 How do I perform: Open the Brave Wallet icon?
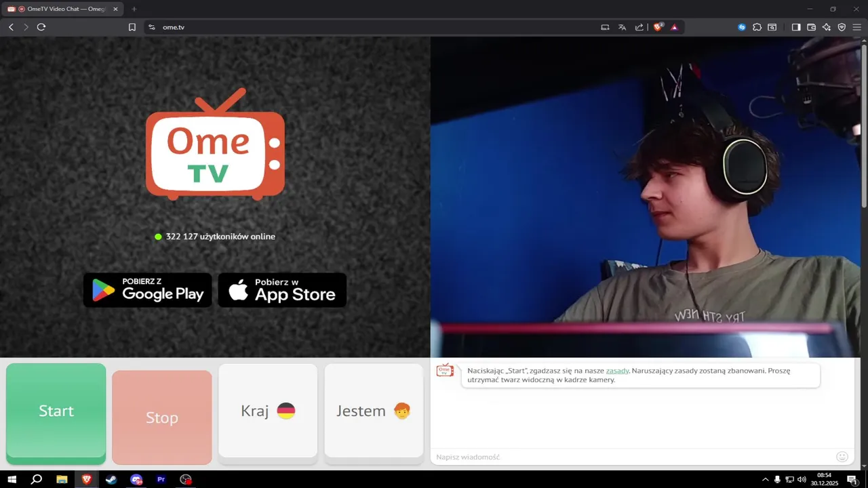coord(811,27)
